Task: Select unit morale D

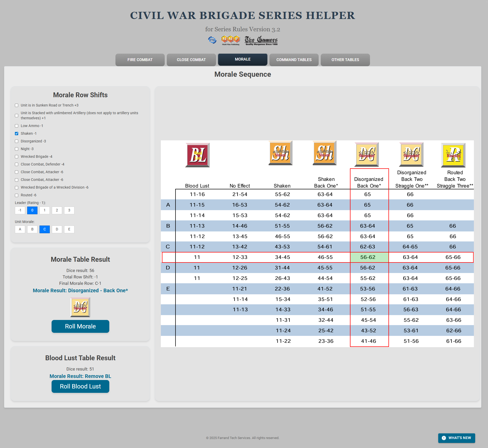Action: (57, 229)
